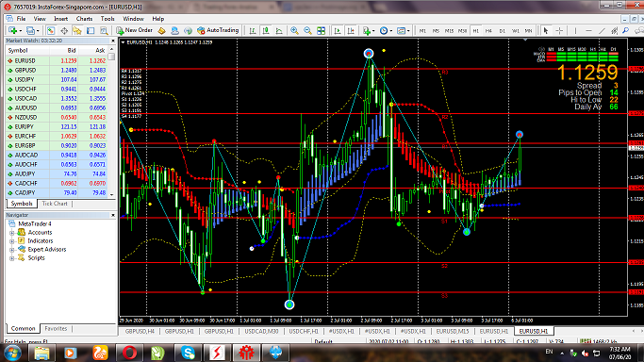This screenshot has width=644, height=362.
Task: Toggle AutoTrading on or off
Action: [218, 31]
